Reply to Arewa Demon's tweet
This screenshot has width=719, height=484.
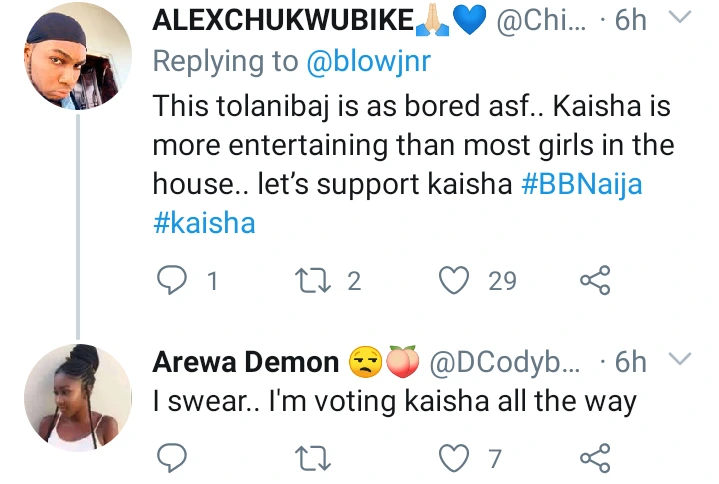174,459
